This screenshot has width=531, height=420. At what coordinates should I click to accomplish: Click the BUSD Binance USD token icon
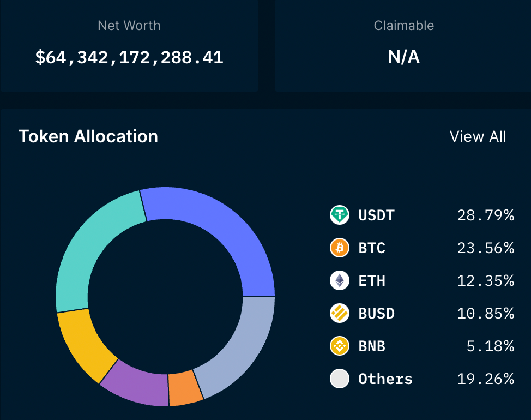(x=339, y=314)
